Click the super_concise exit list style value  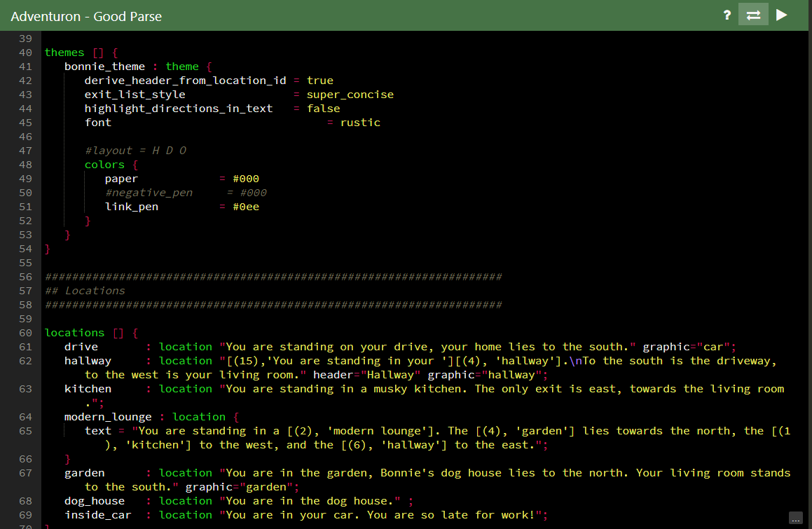350,95
